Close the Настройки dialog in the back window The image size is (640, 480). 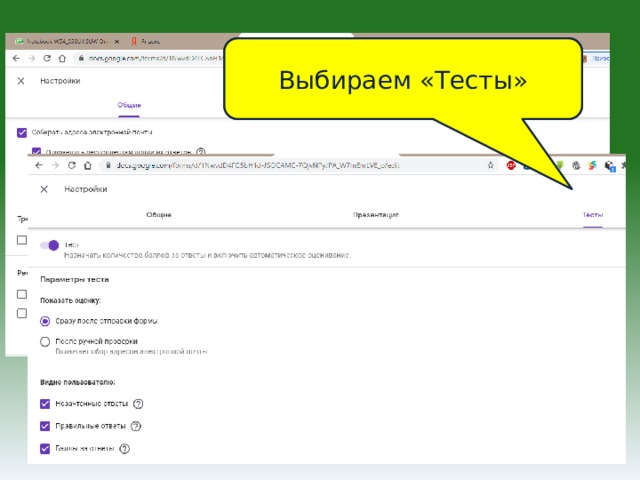click(x=21, y=81)
